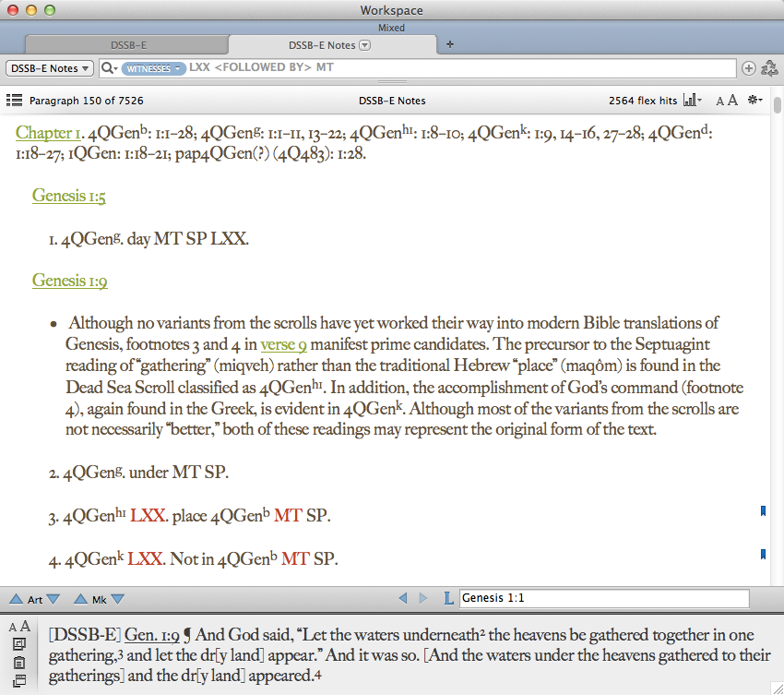Click the add search plus icon
The height and width of the screenshot is (695, 784).
click(748, 68)
